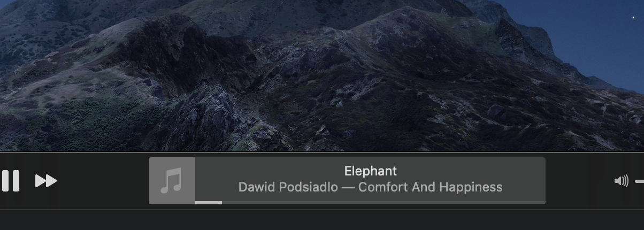Viewport: 644px width, 230px height.
Task: Click toolbar space right of fast-forward button
Action: [x=102, y=181]
